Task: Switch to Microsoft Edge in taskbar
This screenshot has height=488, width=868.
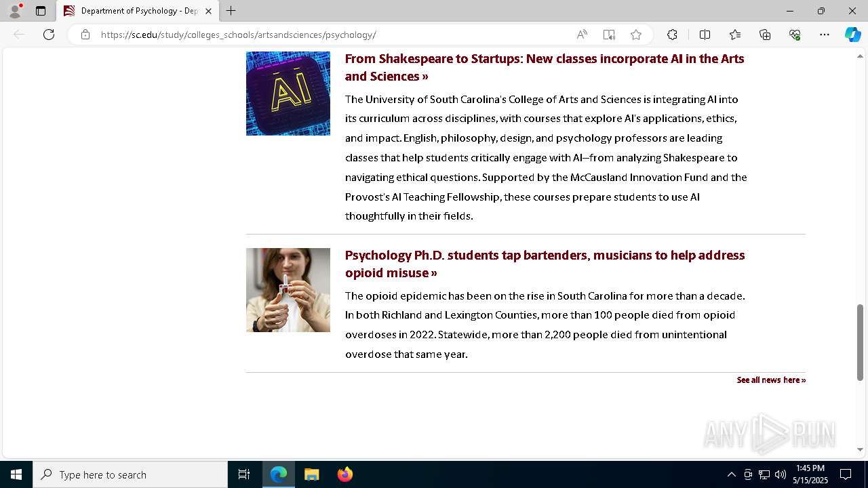Action: coord(279,474)
